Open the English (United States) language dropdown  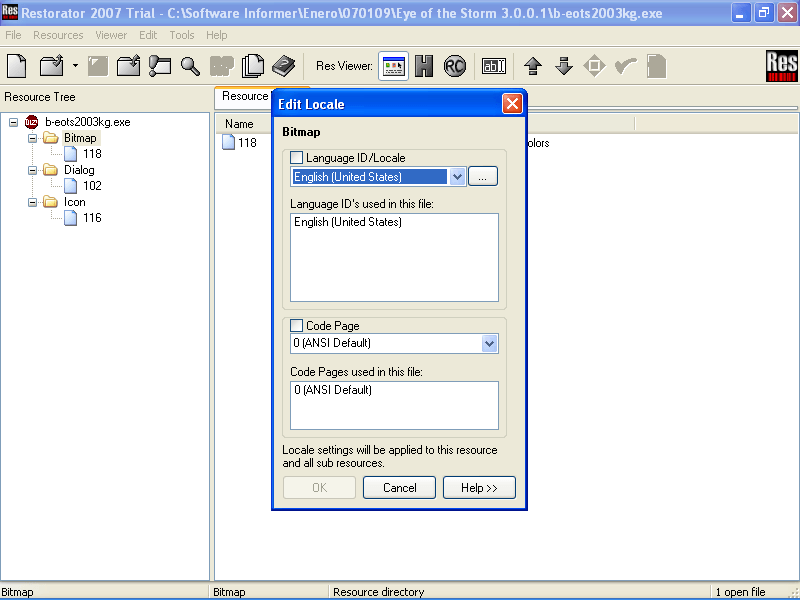point(457,177)
